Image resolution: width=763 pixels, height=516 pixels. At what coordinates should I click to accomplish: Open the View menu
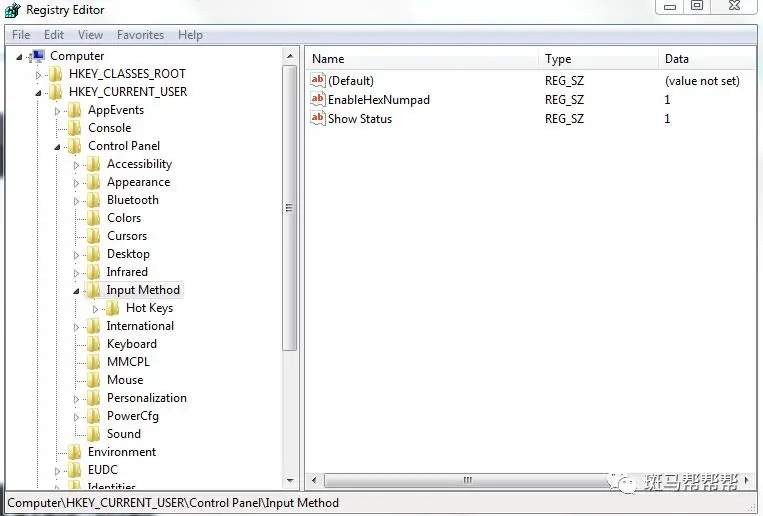[x=90, y=35]
